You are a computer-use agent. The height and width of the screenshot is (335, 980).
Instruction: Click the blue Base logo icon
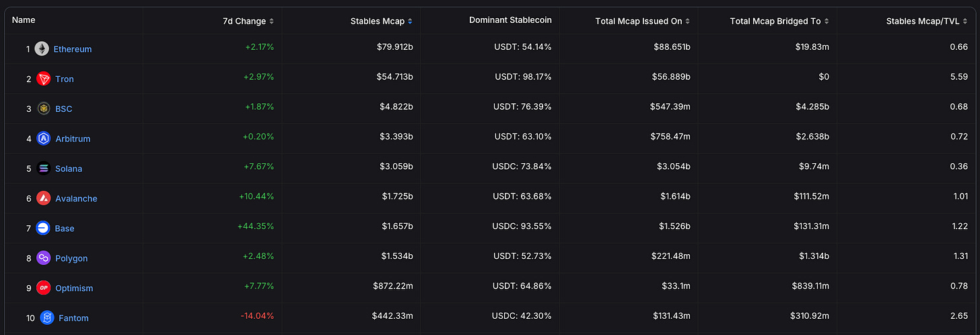coord(44,229)
